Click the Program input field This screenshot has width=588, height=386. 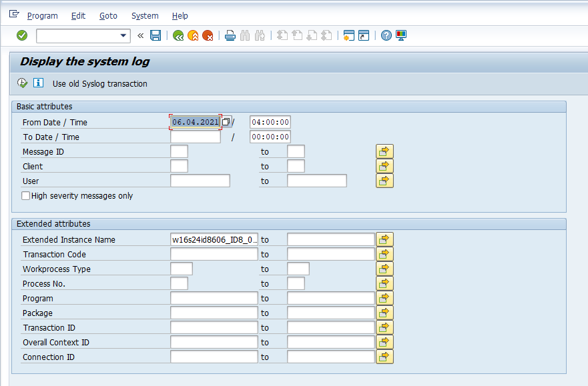point(214,298)
